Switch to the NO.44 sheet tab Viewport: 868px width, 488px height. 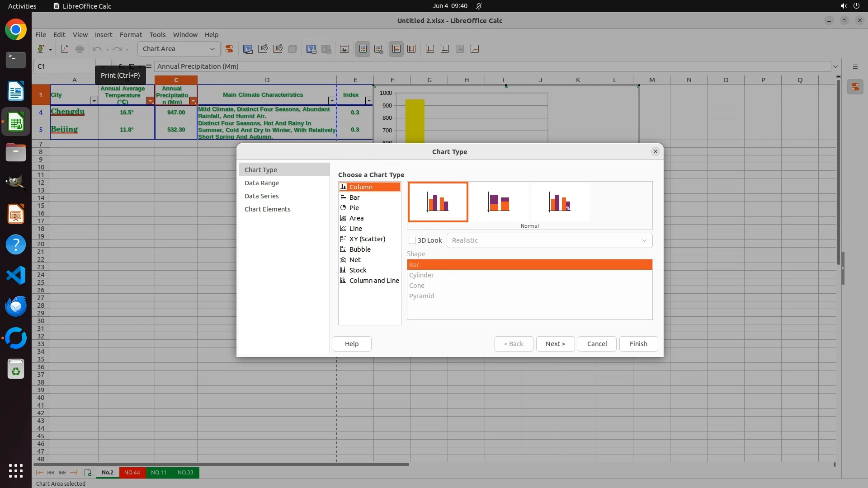pos(132,473)
